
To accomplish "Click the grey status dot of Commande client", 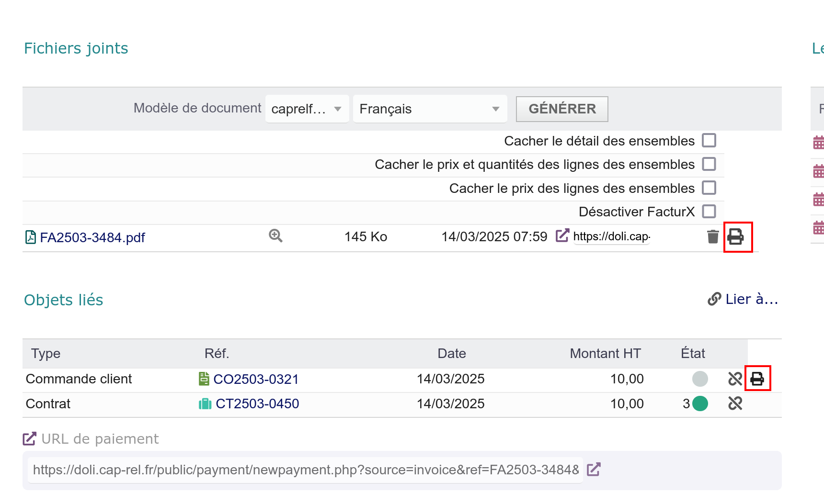I will [700, 379].
